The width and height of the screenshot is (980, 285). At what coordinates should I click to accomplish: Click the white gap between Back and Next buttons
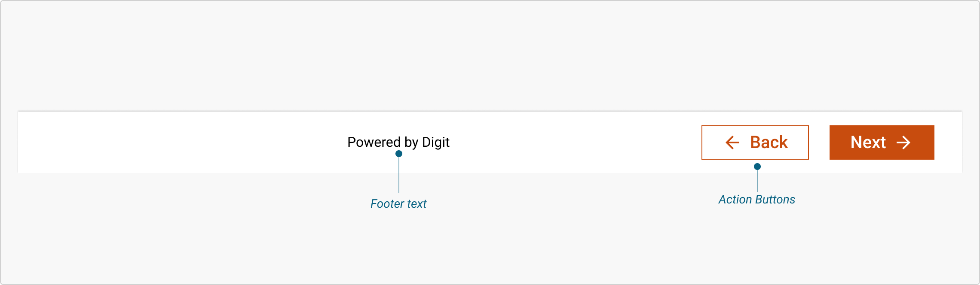coord(819,142)
